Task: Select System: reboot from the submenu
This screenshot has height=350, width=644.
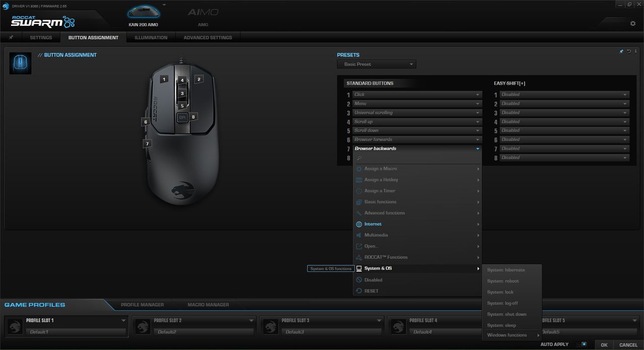Action: pos(512,281)
